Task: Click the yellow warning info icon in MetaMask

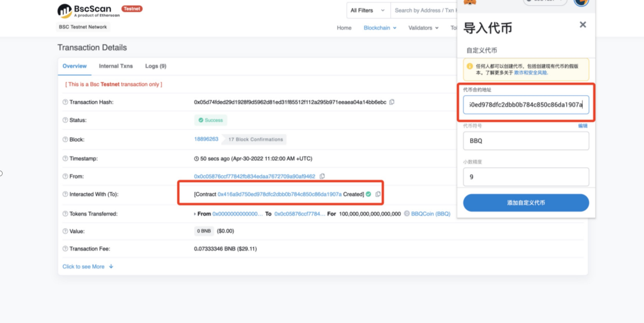Action: click(x=470, y=66)
